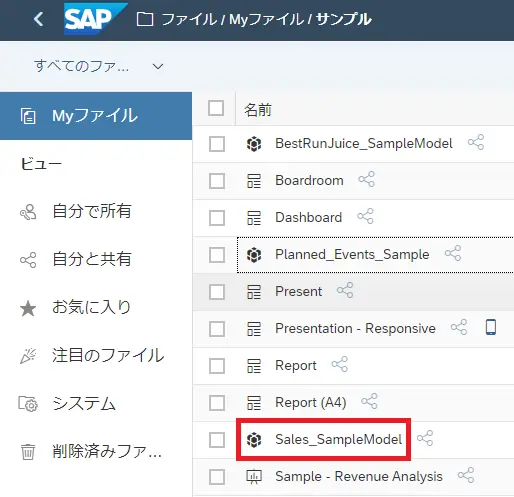The height and width of the screenshot is (497, 514).
Task: Open the Sales_SampleModel file
Action: 338,439
